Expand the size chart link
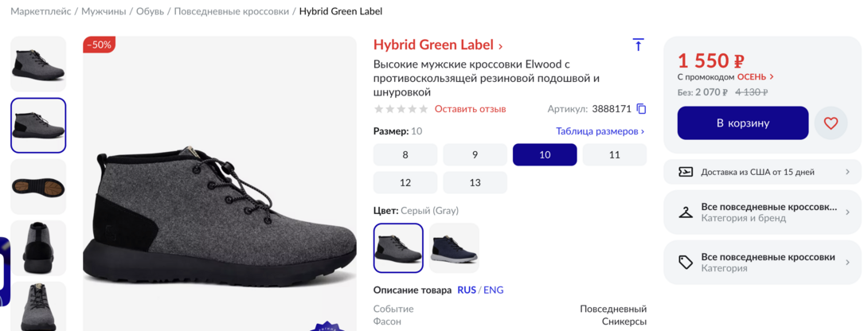This screenshot has width=868, height=331. (600, 131)
